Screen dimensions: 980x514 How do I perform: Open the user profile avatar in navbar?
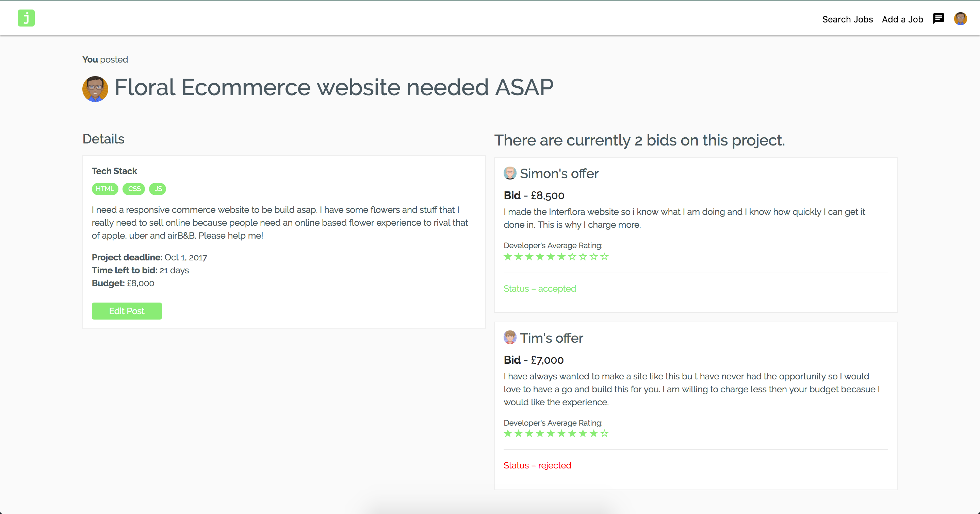[x=960, y=19]
